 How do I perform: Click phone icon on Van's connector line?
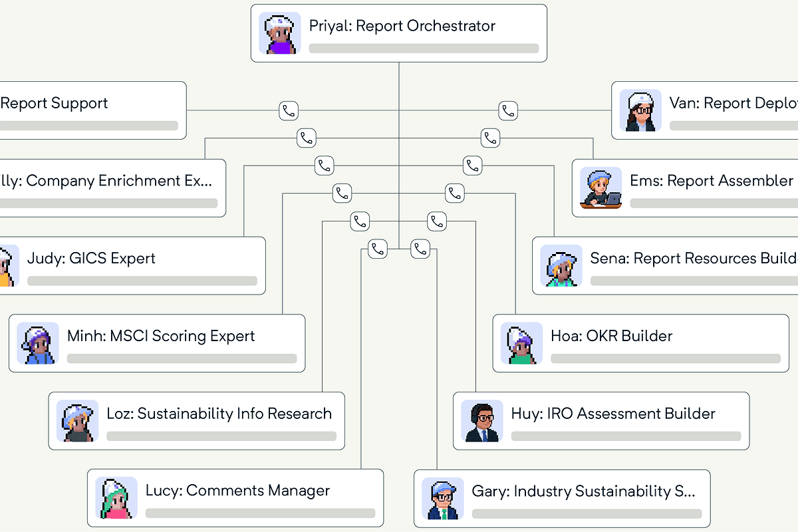(509, 110)
